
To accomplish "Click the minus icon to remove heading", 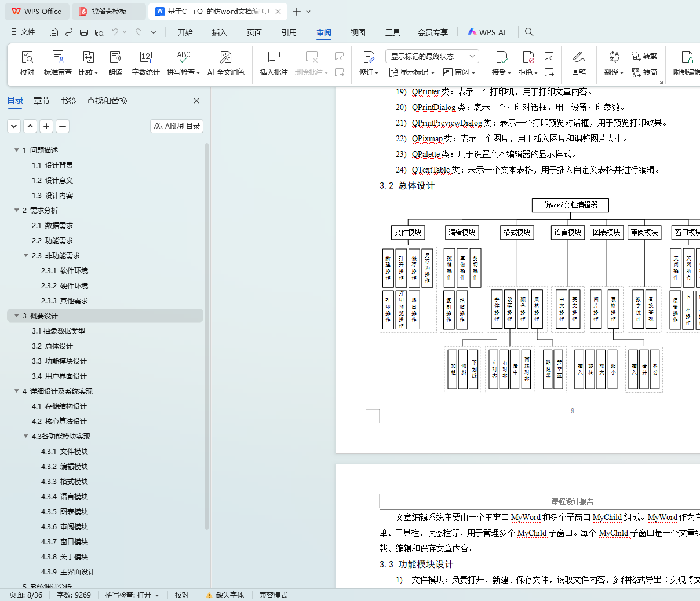I will click(x=63, y=126).
